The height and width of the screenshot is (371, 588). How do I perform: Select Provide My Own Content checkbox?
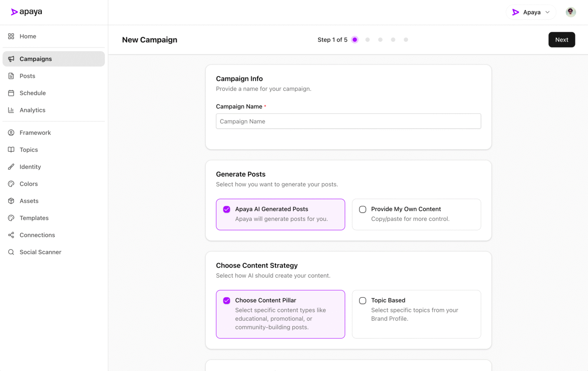tap(363, 209)
